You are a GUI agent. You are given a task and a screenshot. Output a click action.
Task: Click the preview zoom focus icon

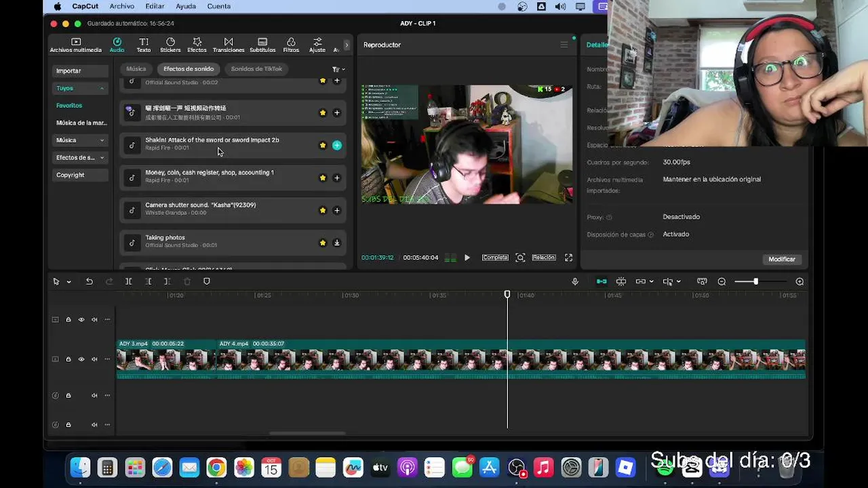pyautogui.click(x=520, y=258)
